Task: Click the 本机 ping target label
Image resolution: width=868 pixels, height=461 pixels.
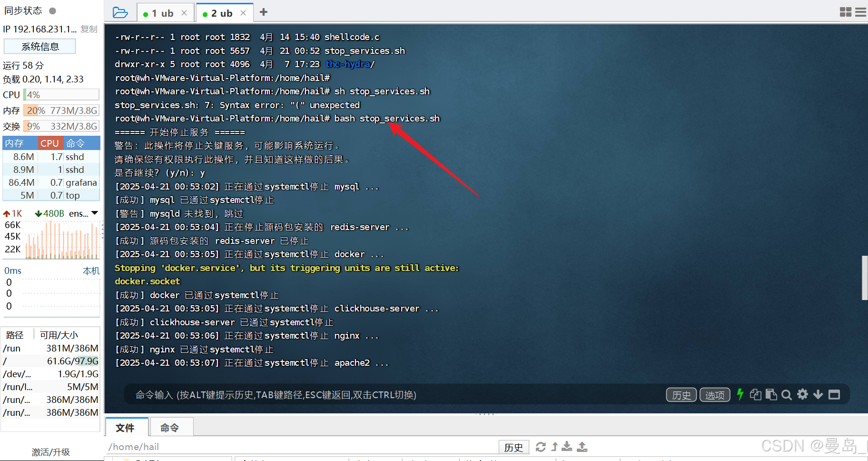Action: pyautogui.click(x=91, y=271)
